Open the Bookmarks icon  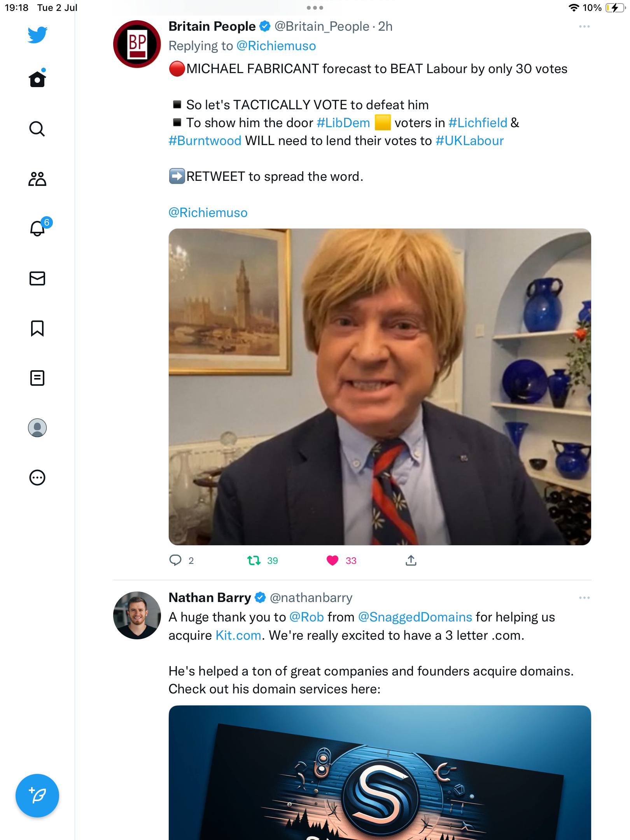click(x=37, y=328)
